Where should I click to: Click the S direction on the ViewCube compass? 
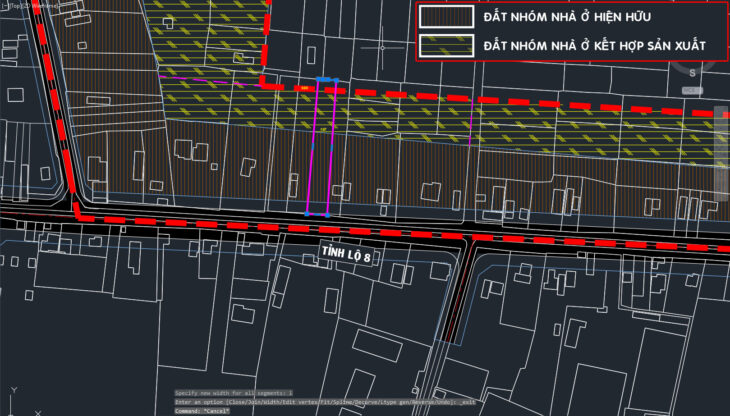(692, 72)
